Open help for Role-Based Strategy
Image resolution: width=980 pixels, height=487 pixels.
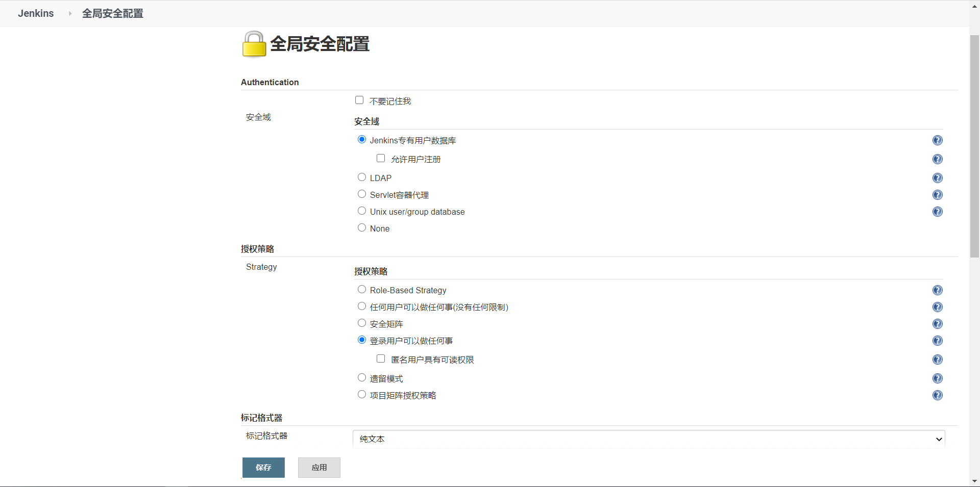click(x=937, y=290)
